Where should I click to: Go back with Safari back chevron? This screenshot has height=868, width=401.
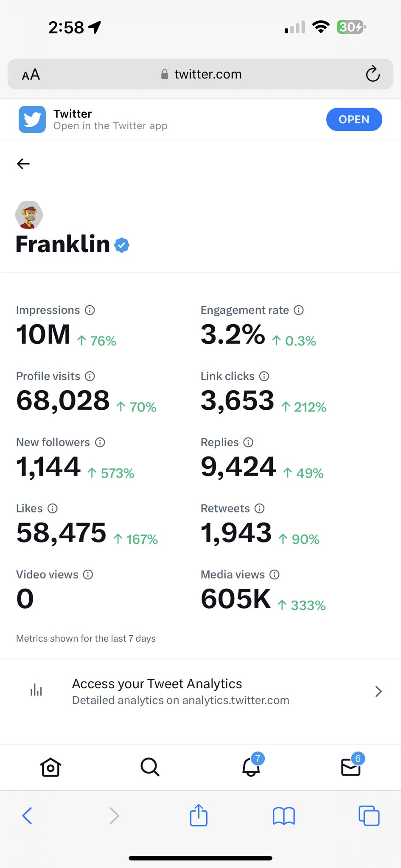(27, 815)
